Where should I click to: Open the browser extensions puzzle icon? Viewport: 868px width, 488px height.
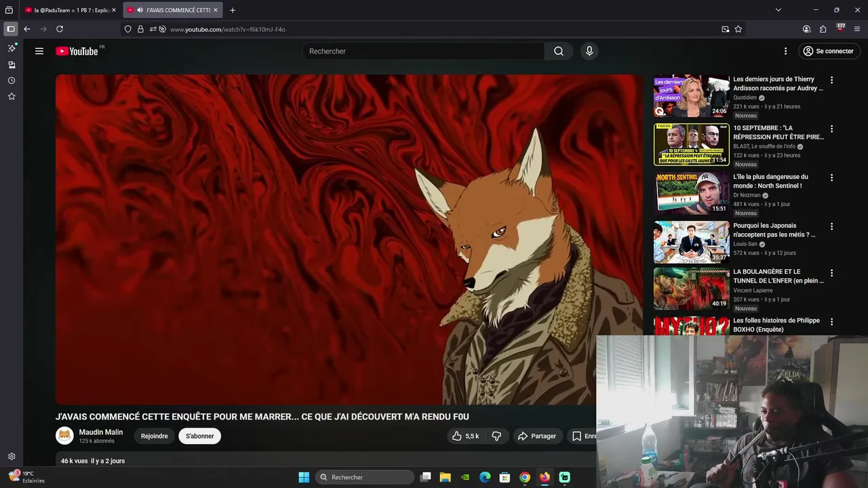tap(823, 29)
